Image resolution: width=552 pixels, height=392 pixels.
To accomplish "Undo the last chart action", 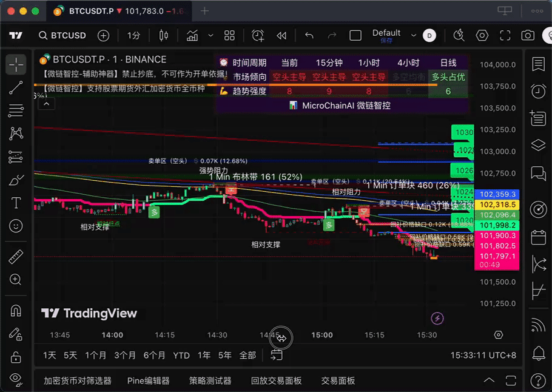I will pyautogui.click(x=309, y=35).
